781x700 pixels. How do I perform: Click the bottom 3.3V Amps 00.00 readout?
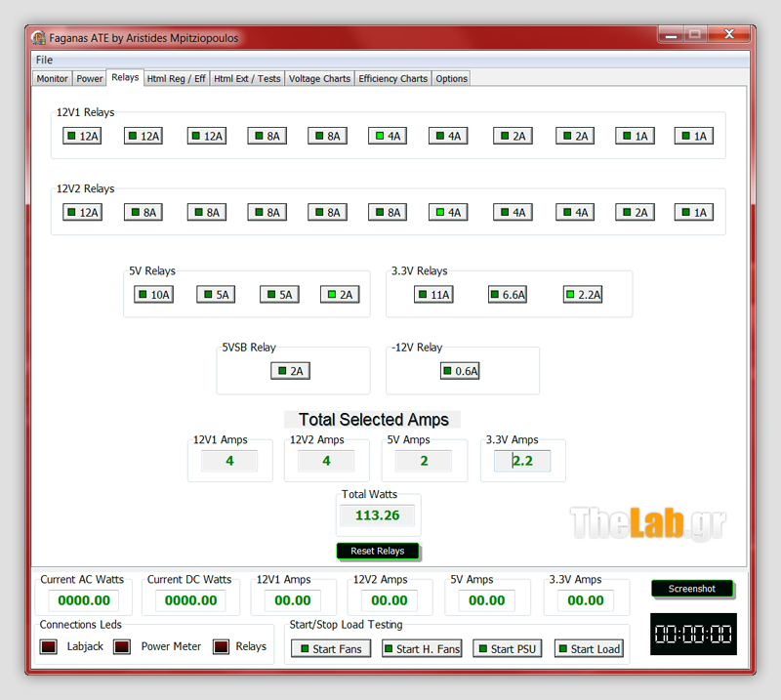coord(585,600)
